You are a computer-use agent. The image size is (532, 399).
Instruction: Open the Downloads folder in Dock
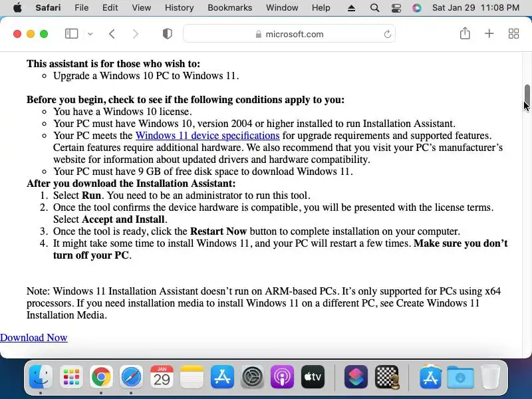pyautogui.click(x=460, y=376)
